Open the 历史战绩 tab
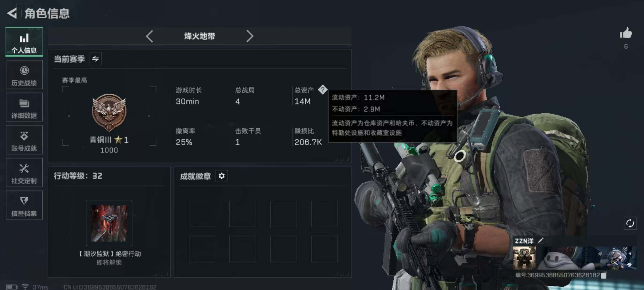Image resolution: width=644 pixels, height=290 pixels. click(24, 75)
